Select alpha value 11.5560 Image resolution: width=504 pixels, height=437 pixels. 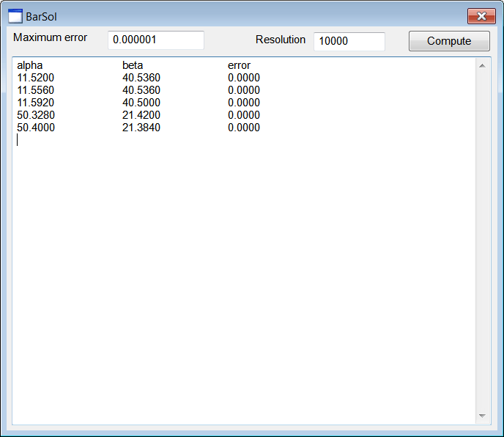click(x=35, y=90)
